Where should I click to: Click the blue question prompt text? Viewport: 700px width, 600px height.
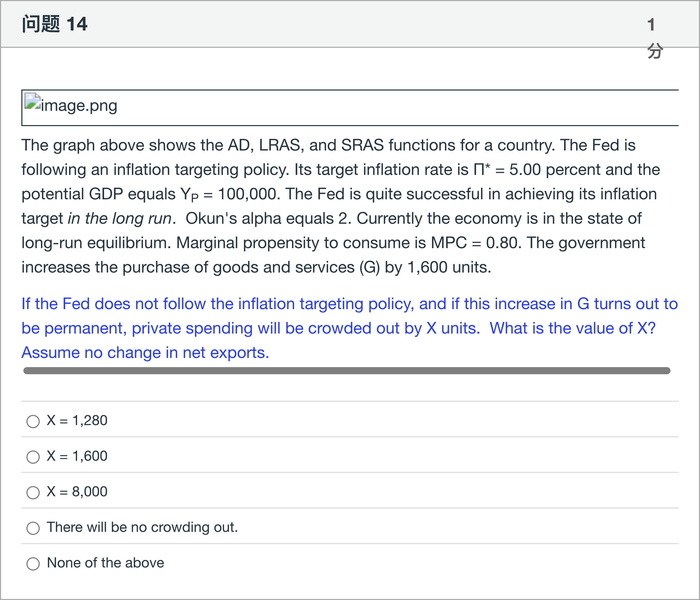click(338, 328)
